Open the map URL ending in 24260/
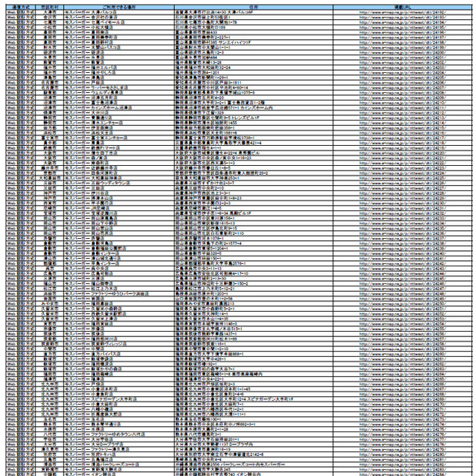Viewport: 476px width, 476px height. coord(402,354)
